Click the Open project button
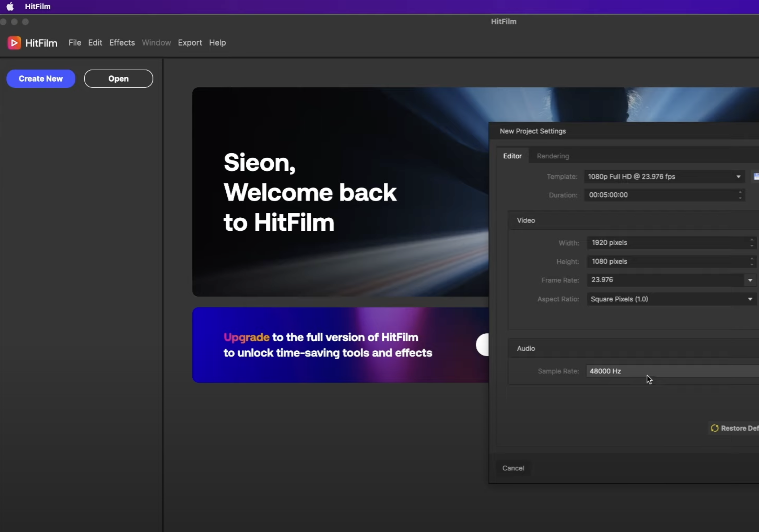 pos(118,79)
